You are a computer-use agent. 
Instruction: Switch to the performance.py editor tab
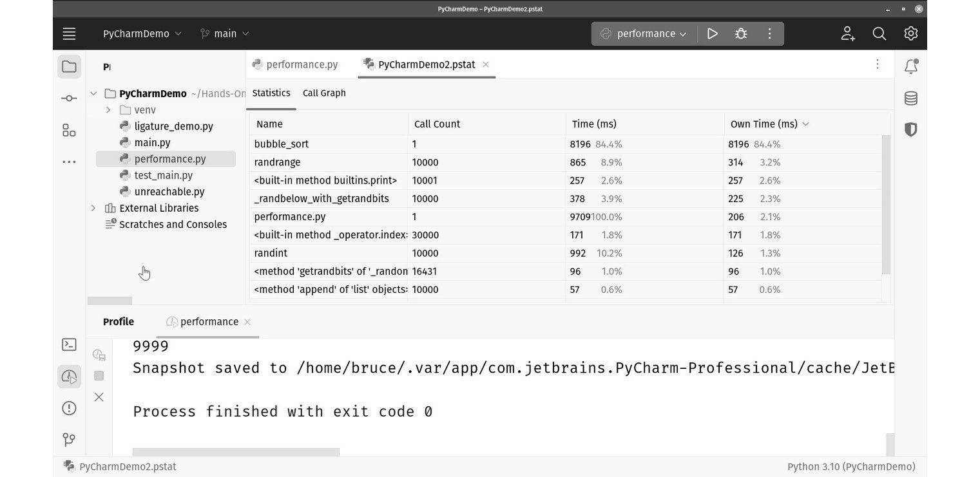tap(295, 64)
